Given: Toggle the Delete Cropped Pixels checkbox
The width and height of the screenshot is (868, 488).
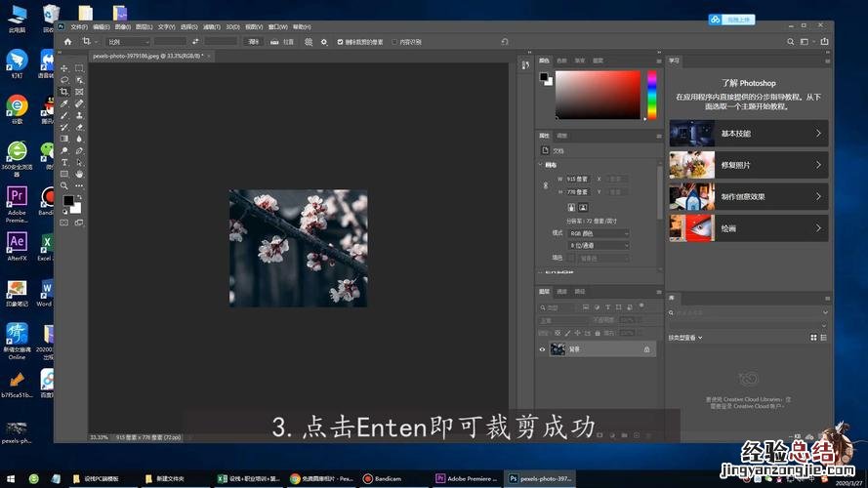Looking at the screenshot, I should click(x=339, y=42).
